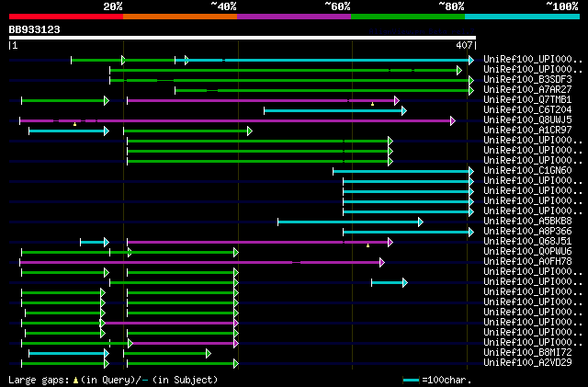This screenshot has width=588, height=387.
Task: Select the white BB933123 query sequence bar
Action: tap(243, 38)
